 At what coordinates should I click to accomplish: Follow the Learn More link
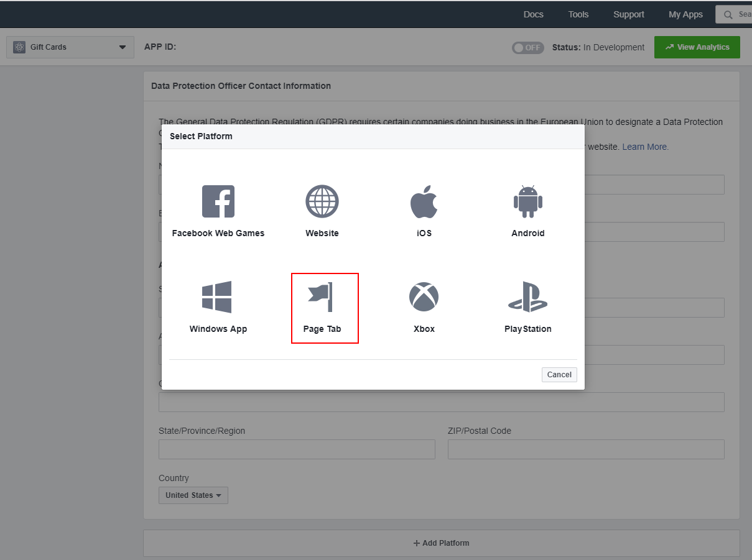coord(645,147)
